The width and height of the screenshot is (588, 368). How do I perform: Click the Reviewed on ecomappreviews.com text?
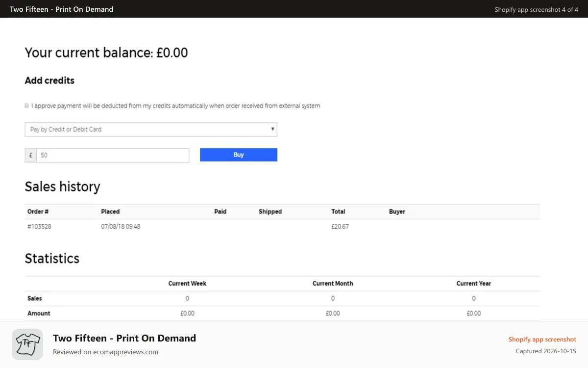(x=105, y=352)
